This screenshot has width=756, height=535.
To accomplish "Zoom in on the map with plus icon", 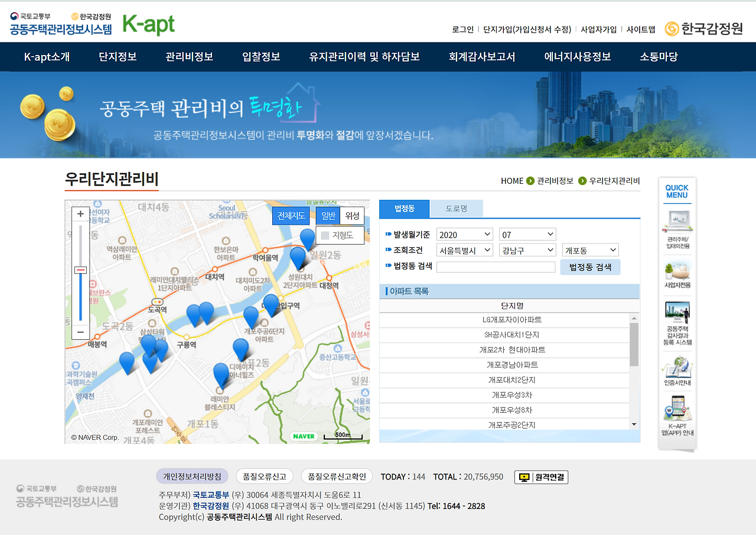I will click(x=80, y=213).
